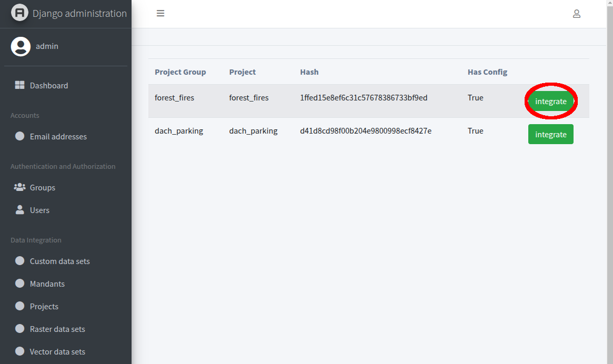Viewport: 613px width, 364px height.
Task: Click the Project column header
Action: point(243,72)
